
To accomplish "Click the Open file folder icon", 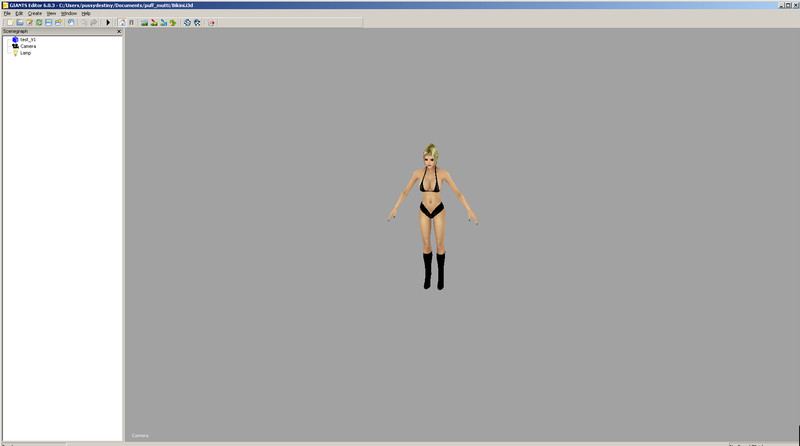I will [19, 22].
